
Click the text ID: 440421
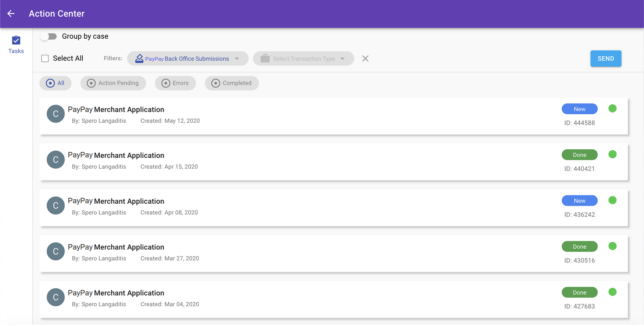pyautogui.click(x=580, y=169)
